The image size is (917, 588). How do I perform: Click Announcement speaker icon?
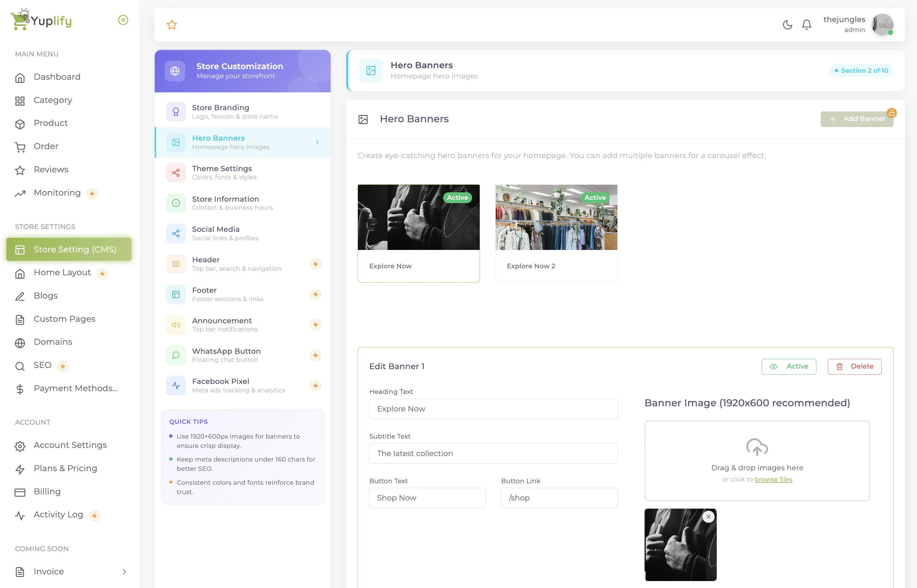point(176,324)
